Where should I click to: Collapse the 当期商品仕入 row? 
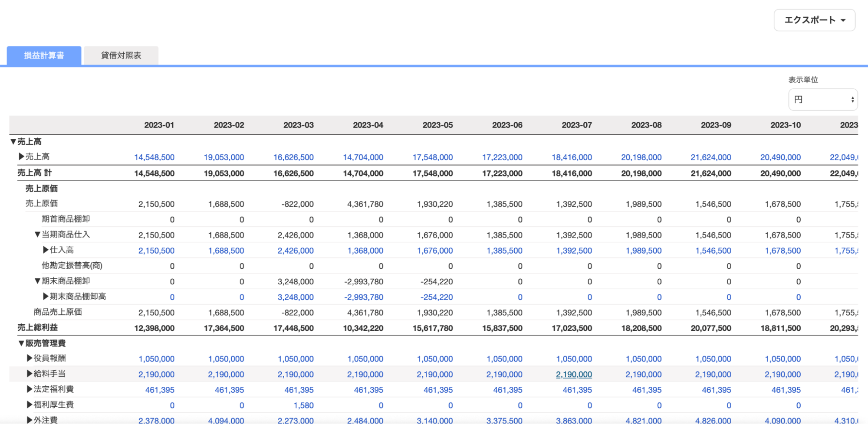(37, 235)
